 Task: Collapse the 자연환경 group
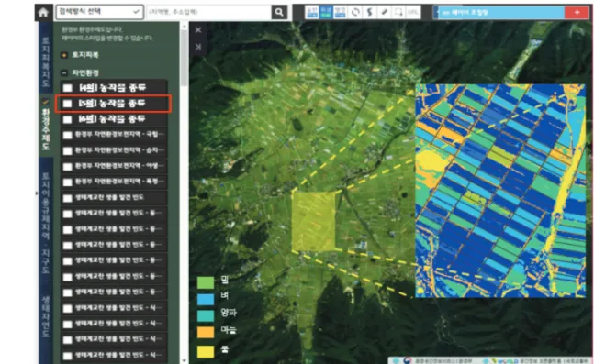tap(64, 72)
